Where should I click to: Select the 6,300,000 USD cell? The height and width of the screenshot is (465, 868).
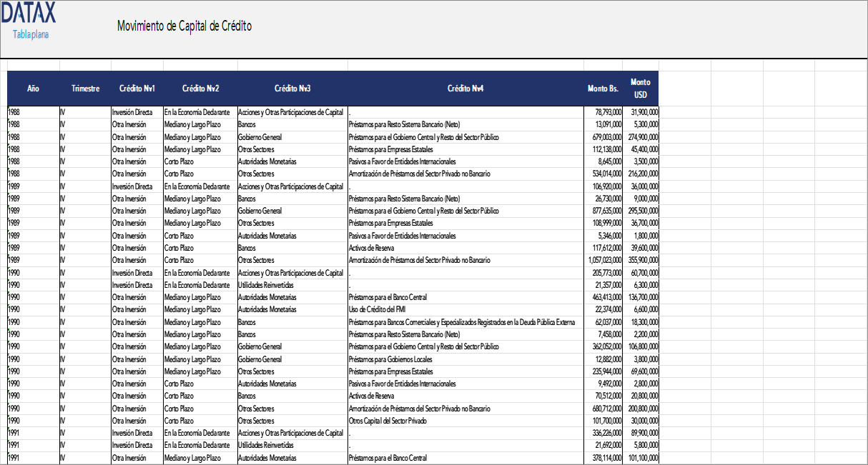(x=641, y=285)
